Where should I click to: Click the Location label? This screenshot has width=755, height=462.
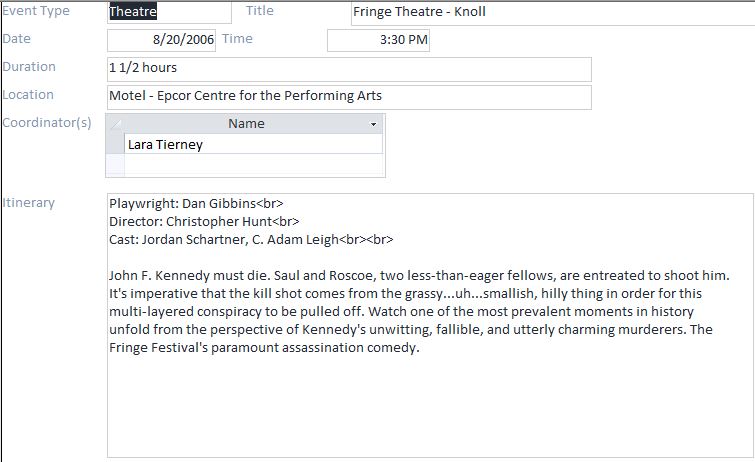[30, 95]
